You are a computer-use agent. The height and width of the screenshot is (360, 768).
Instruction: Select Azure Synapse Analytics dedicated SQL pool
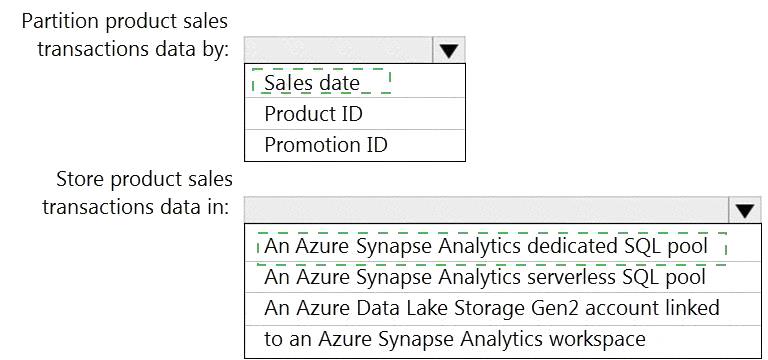503,246
